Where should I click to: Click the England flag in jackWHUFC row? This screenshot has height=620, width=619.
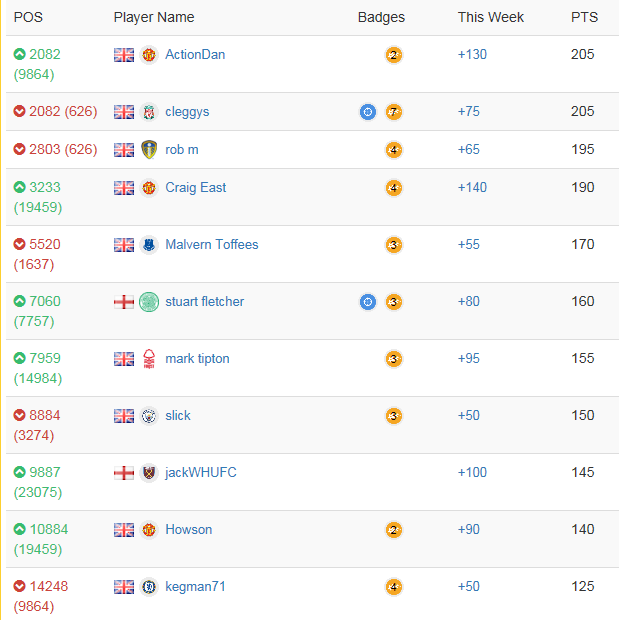pyautogui.click(x=124, y=473)
